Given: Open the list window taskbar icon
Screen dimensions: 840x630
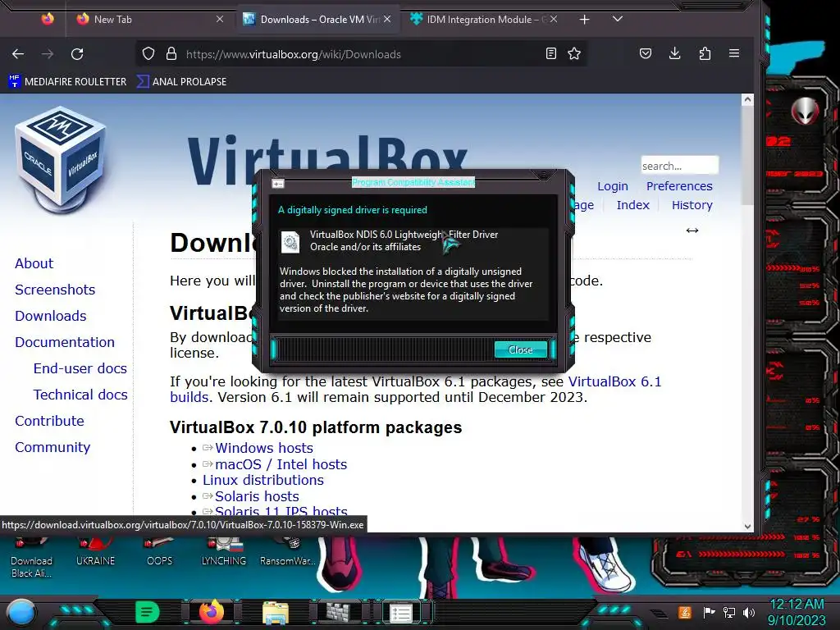Looking at the screenshot, I should pyautogui.click(x=400, y=613).
